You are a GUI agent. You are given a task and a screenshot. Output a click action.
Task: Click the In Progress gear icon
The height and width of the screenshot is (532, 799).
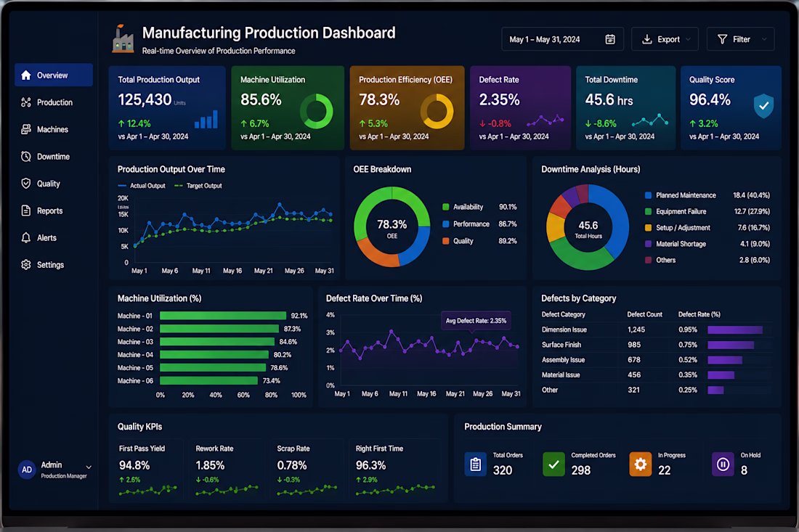tap(640, 465)
